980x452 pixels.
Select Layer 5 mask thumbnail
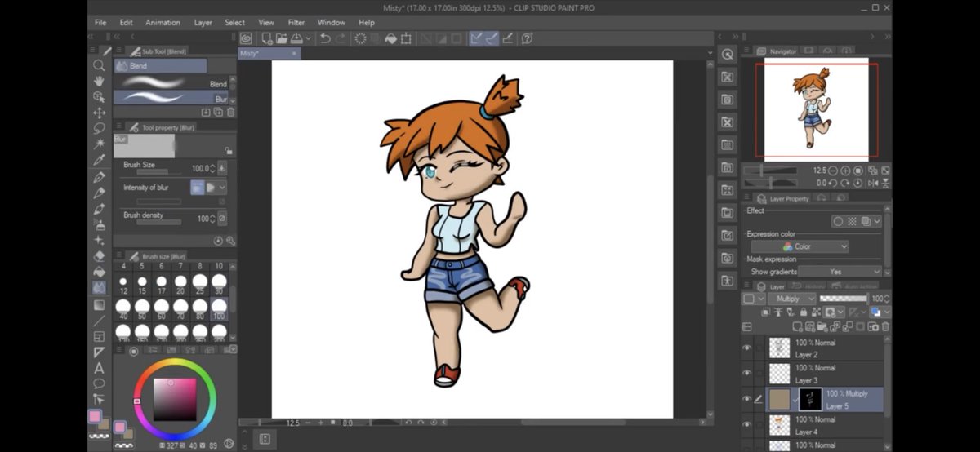[x=810, y=400]
